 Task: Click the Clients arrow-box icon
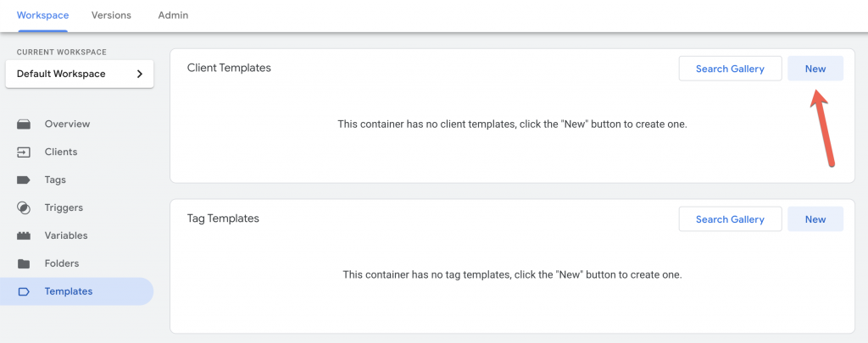[x=24, y=152]
